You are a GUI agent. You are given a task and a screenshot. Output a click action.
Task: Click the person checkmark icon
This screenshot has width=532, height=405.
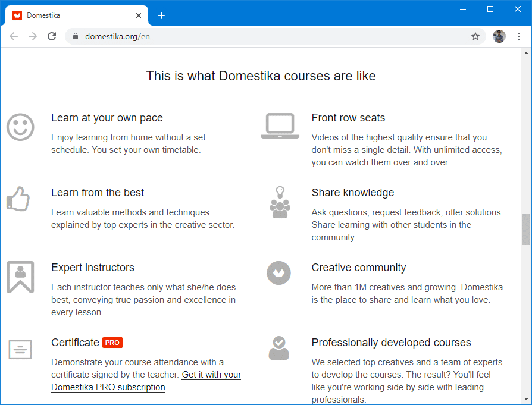[x=278, y=349]
